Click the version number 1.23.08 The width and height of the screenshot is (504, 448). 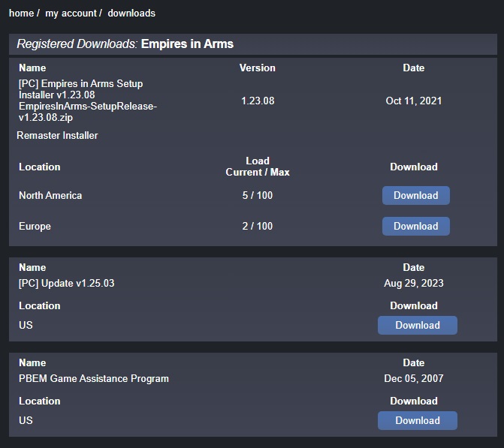[258, 101]
